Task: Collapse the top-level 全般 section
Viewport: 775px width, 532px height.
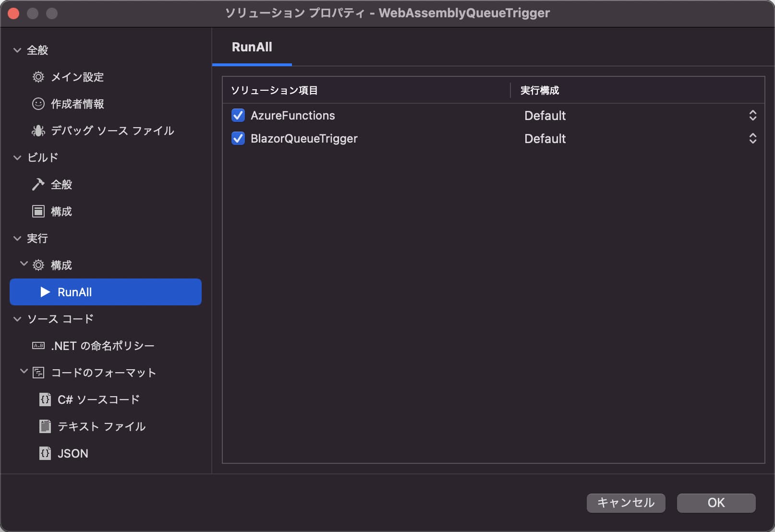Action: coord(17,50)
